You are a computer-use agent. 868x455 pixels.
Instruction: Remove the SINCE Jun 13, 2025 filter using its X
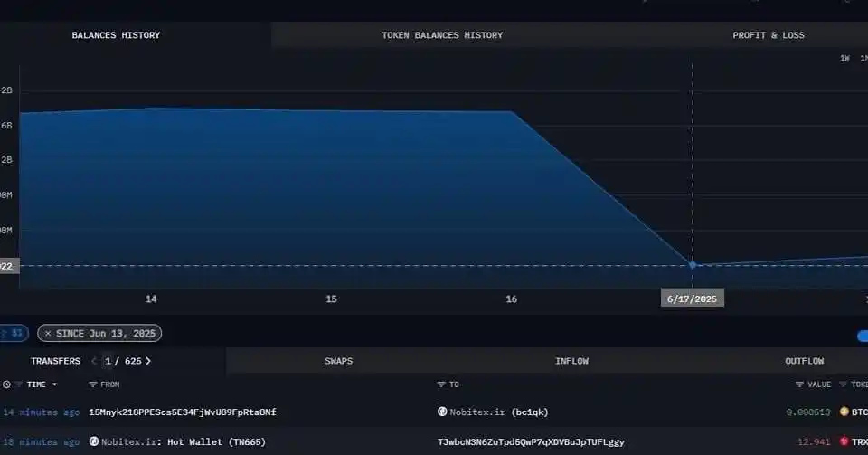coord(48,333)
